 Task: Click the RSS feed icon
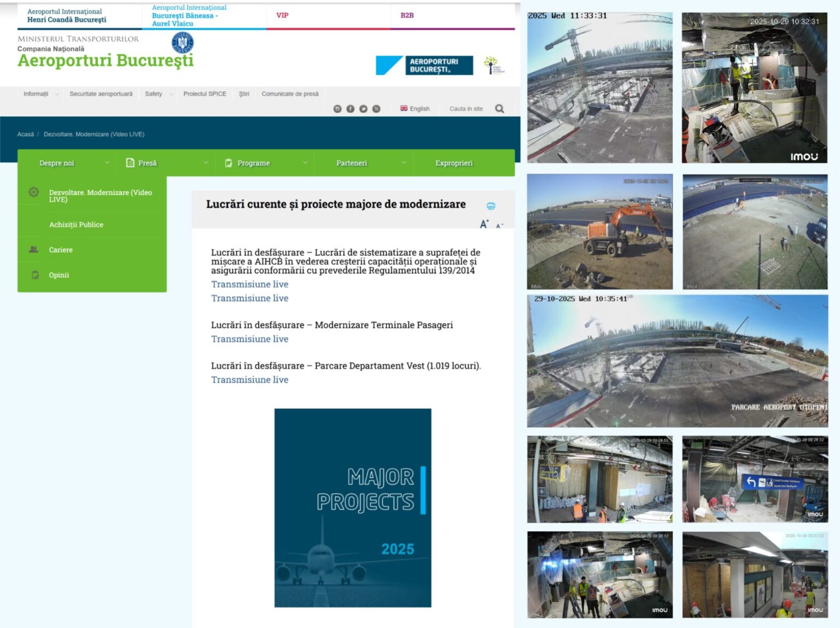pos(376,108)
